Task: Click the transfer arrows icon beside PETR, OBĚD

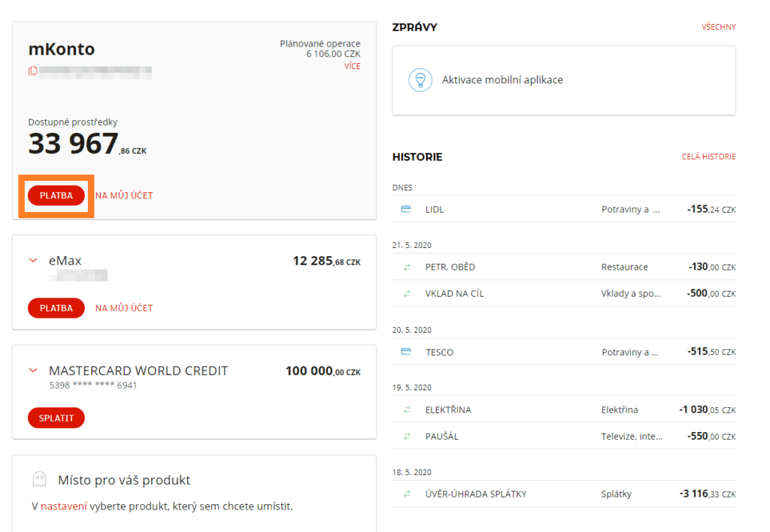Action: (x=407, y=267)
